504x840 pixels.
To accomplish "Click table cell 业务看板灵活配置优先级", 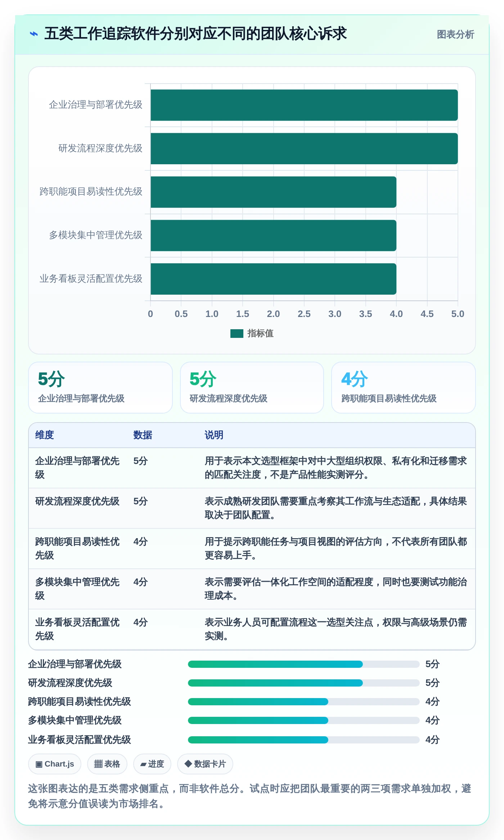I will point(77,629).
